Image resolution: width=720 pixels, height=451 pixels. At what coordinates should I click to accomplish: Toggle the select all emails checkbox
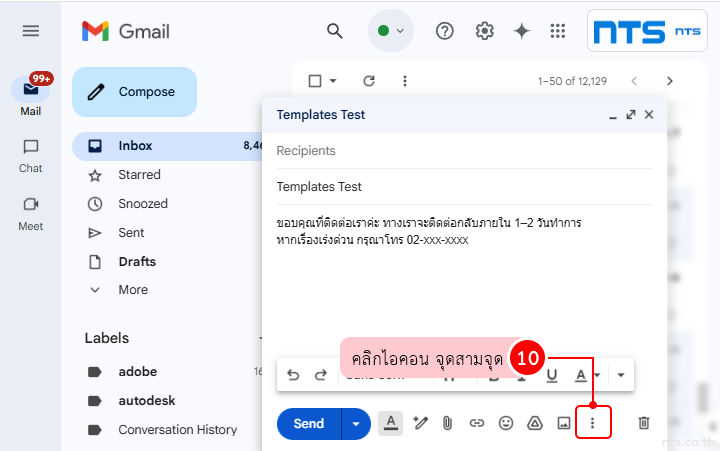pyautogui.click(x=315, y=81)
